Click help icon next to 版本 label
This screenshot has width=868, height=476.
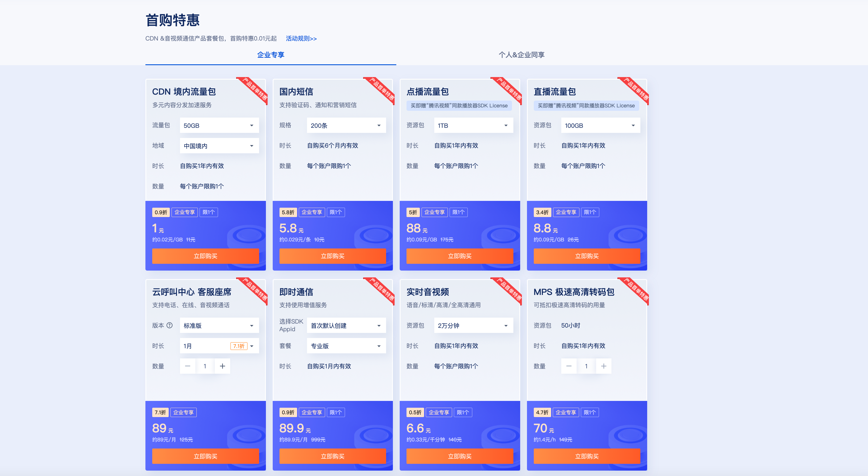click(x=170, y=326)
